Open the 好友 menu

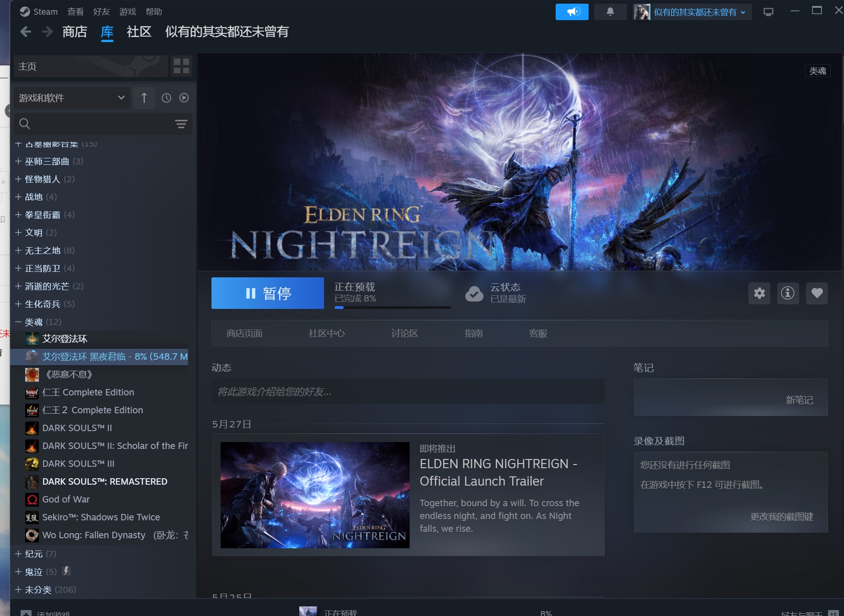point(102,11)
